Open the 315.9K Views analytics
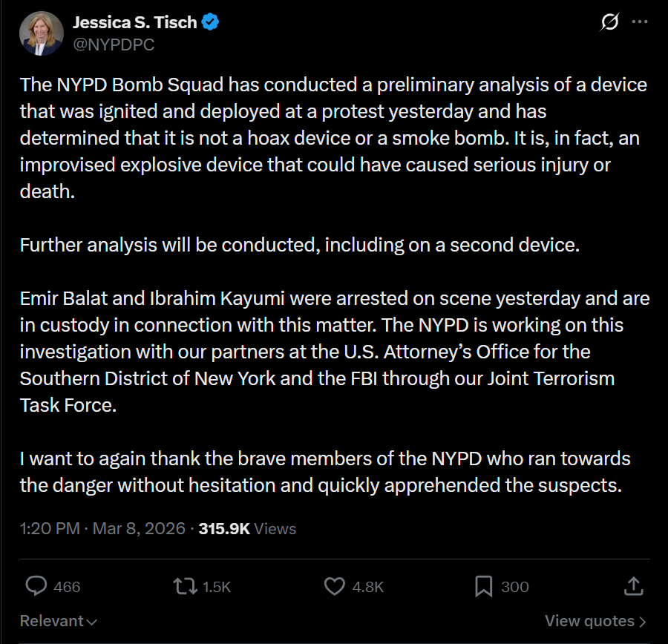 coord(247,528)
